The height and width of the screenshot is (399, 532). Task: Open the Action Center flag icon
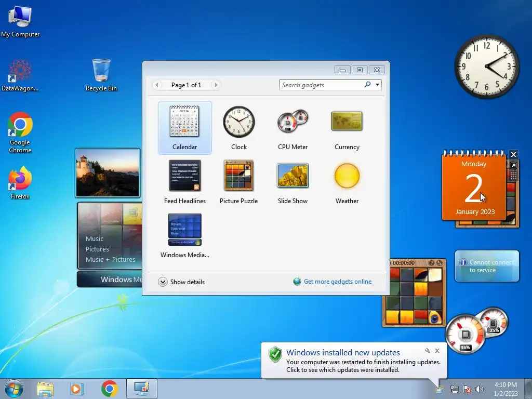467,389
